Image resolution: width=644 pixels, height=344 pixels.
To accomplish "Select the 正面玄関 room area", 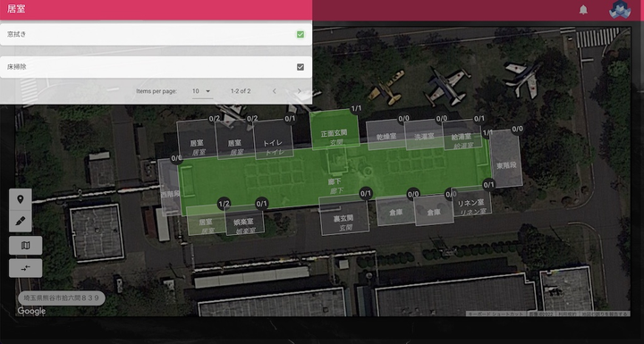I will coord(335,130).
